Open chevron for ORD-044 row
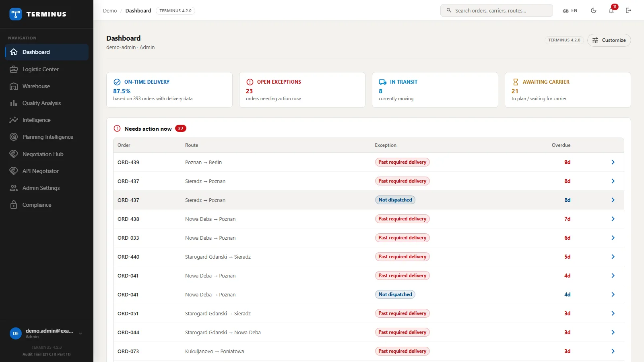This screenshot has width=644, height=362. coord(613,332)
